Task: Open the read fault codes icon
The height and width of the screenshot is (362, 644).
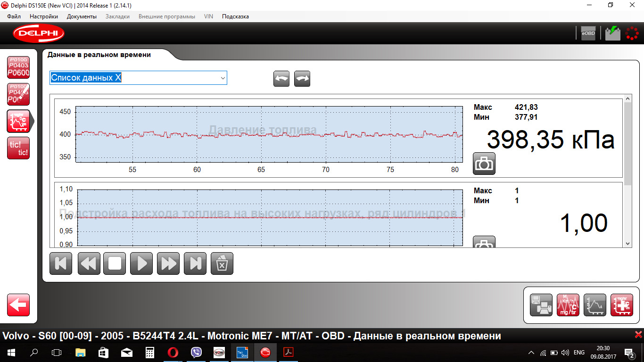Action: pos(18,67)
